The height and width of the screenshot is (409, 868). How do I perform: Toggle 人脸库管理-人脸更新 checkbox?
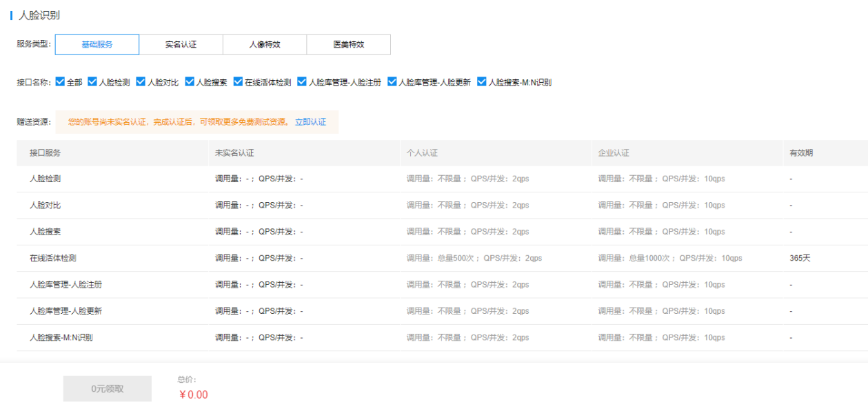click(x=392, y=82)
